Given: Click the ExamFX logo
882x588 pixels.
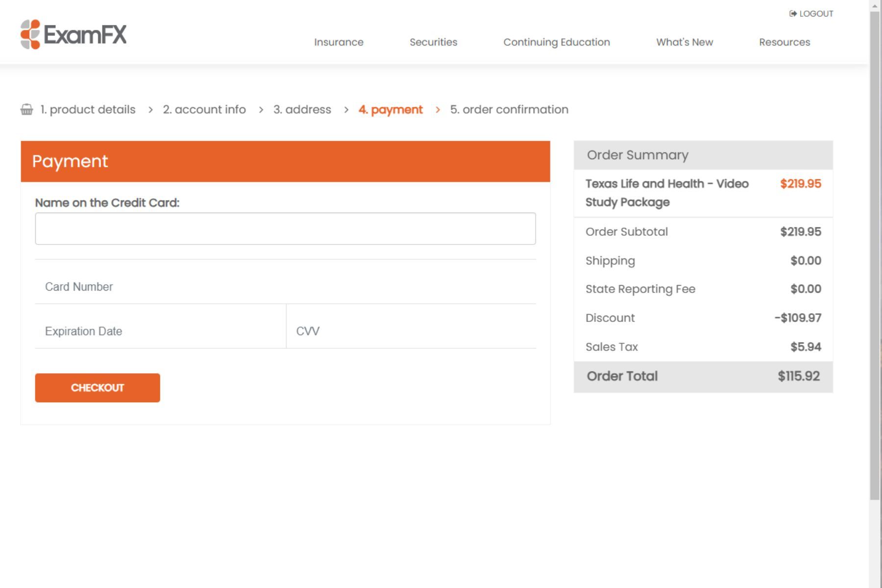Looking at the screenshot, I should coord(73,34).
